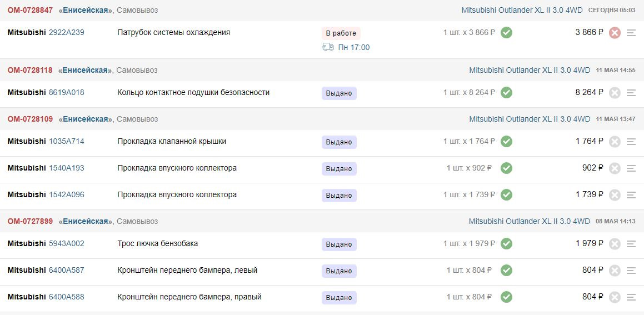Open «Енисейская» pickup point of OM-0728109
Viewport: 644px width, 315px height.
pos(86,119)
